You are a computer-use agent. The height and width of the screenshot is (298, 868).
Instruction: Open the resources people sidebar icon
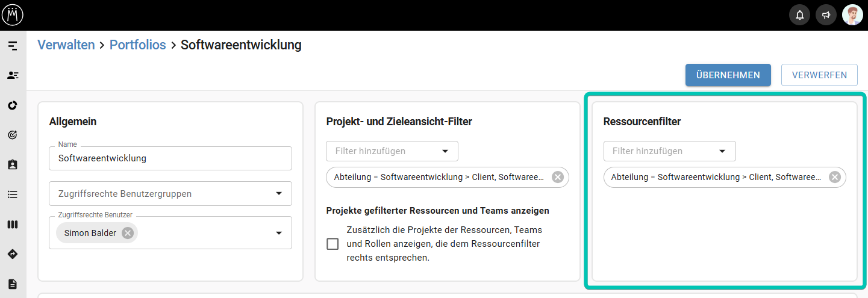(x=13, y=75)
